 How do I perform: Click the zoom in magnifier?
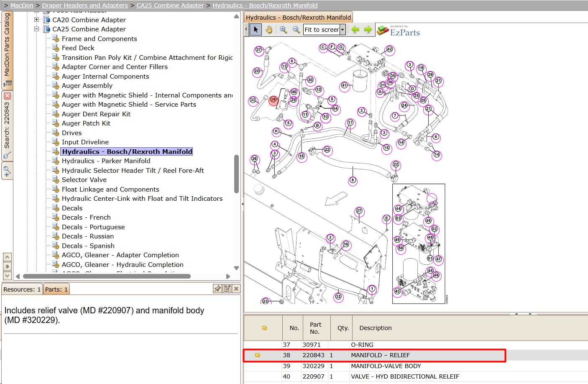[284, 30]
